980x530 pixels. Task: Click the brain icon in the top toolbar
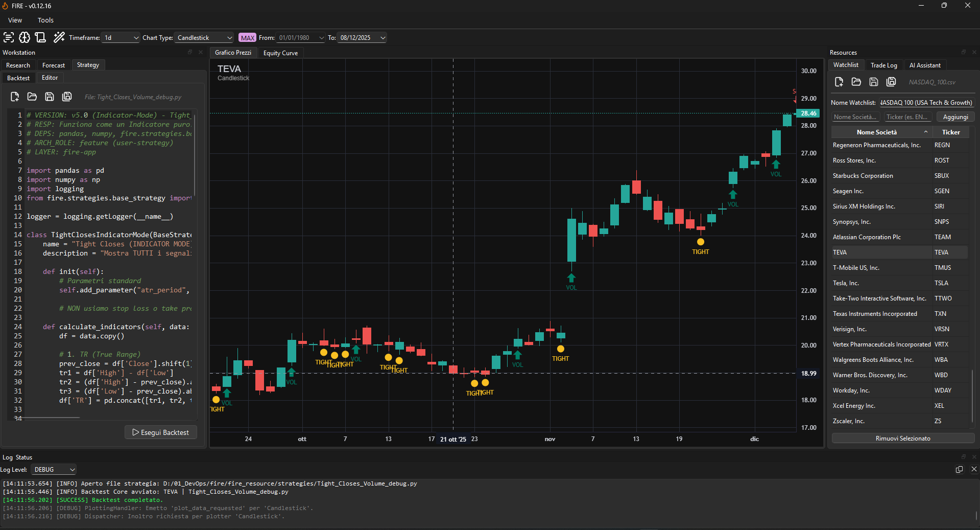(x=25, y=37)
